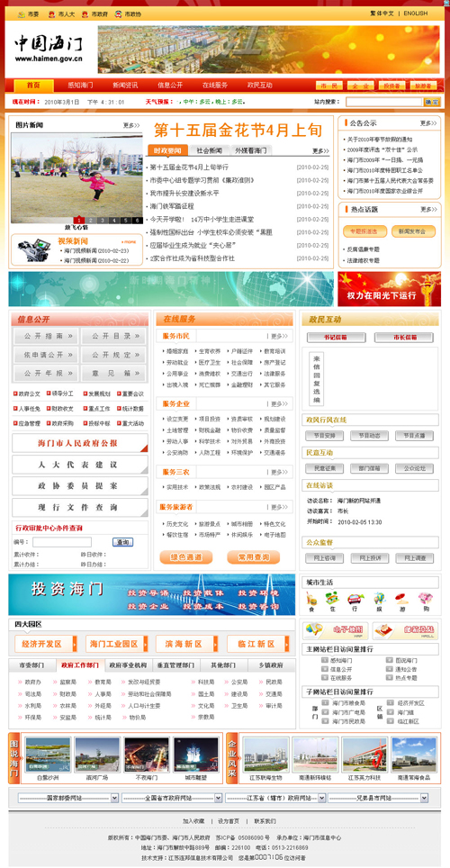Expand the 国家部委网站 dropdown
The width and height of the screenshot is (450, 868).
point(68,798)
